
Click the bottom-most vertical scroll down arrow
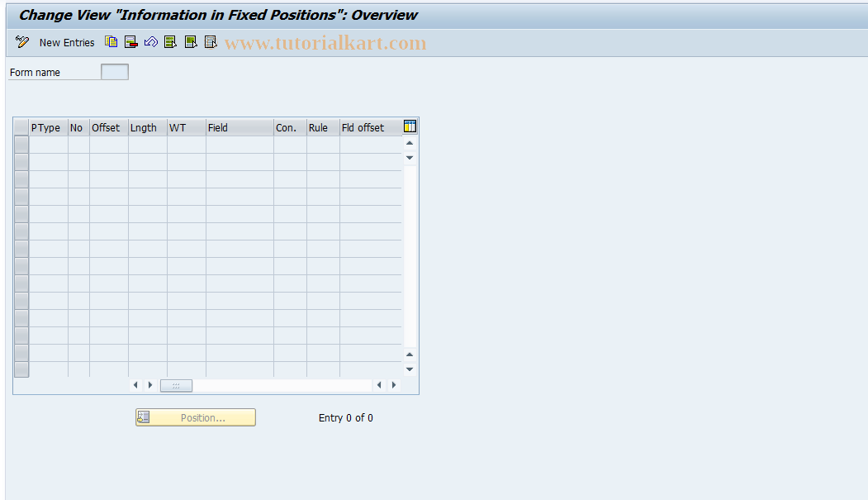pos(410,369)
